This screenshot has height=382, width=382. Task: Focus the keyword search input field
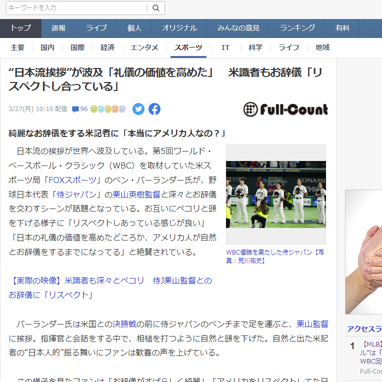77,8
